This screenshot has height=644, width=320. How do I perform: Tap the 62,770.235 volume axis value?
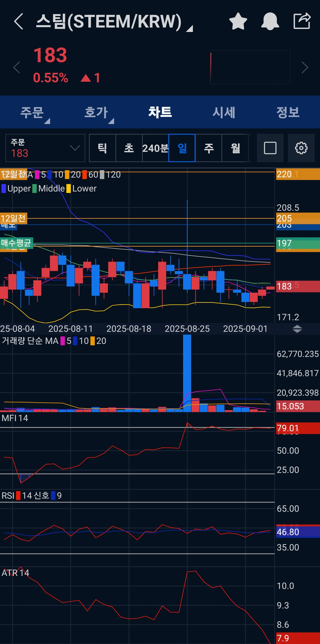click(x=298, y=354)
